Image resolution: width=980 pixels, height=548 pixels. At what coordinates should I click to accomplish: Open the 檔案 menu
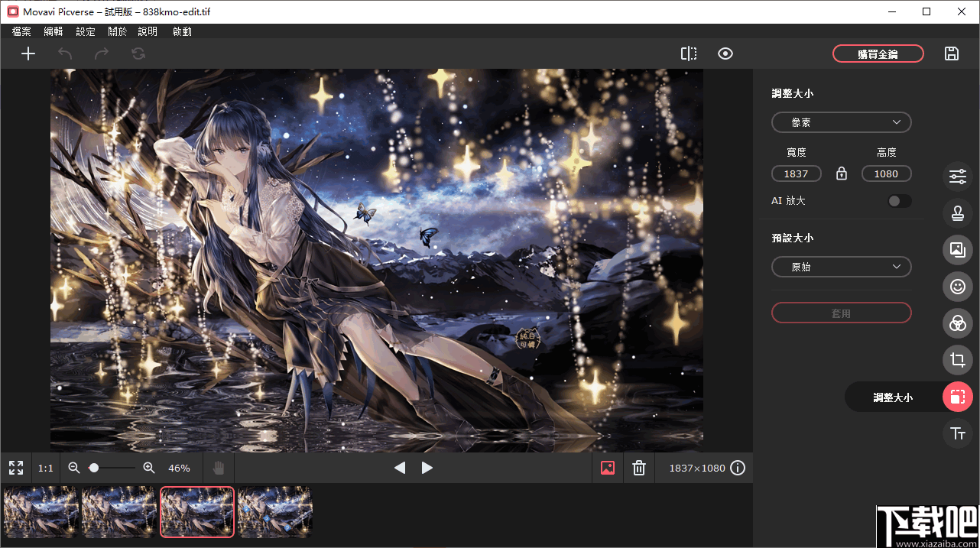click(x=22, y=31)
